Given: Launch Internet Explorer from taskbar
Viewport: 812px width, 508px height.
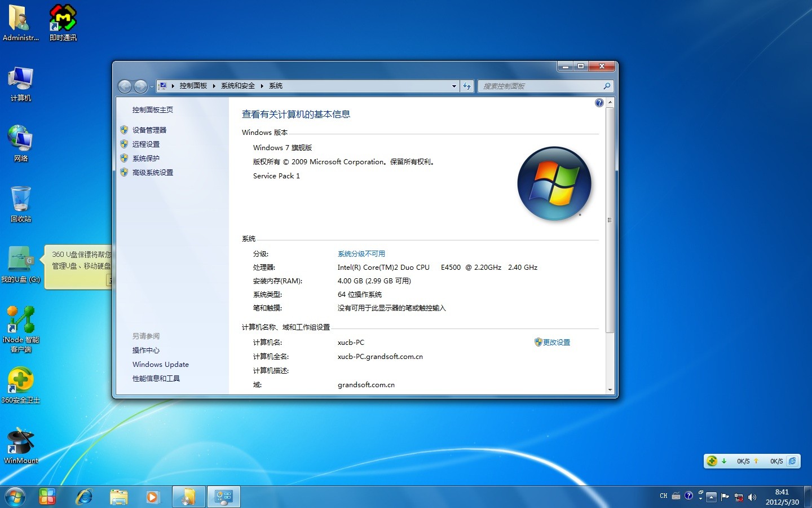Looking at the screenshot, I should (x=84, y=497).
